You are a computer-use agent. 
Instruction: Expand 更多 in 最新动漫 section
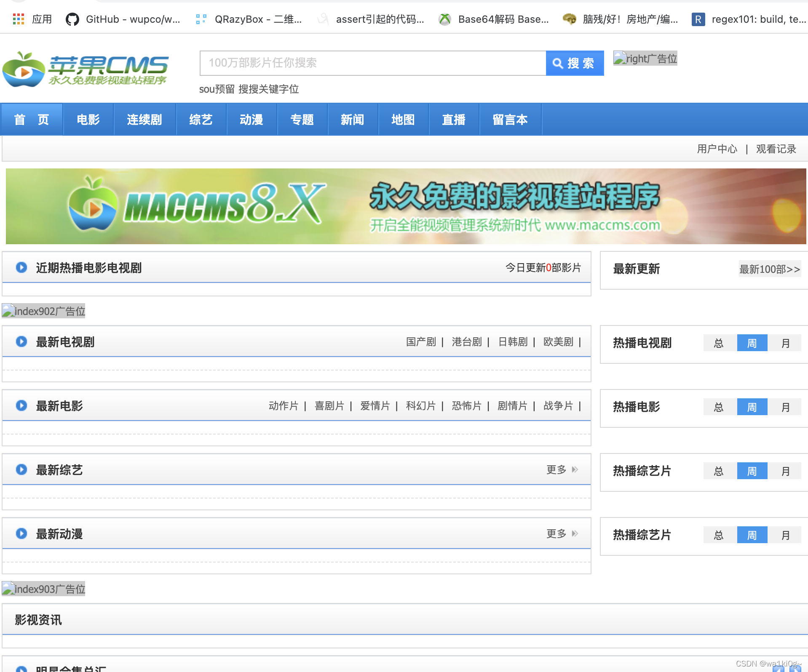tap(562, 533)
